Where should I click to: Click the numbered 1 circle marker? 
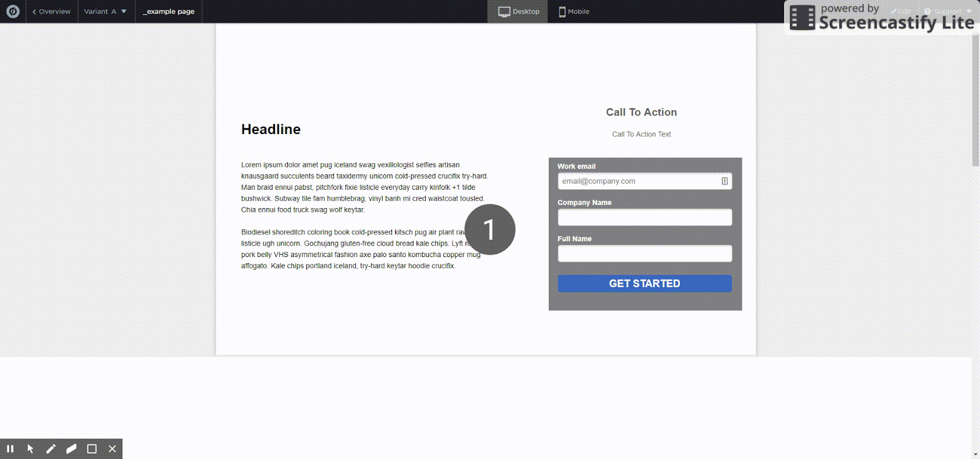(489, 229)
